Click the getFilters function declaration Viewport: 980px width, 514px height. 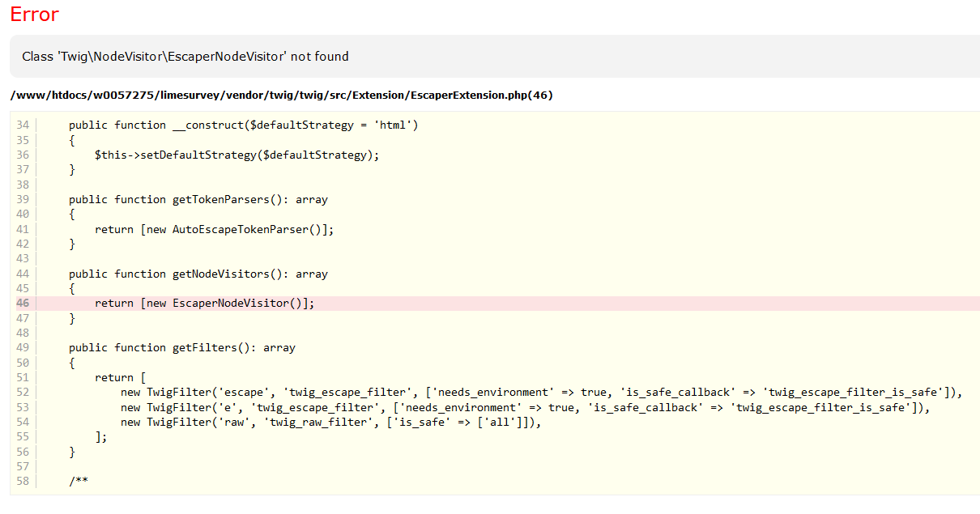coord(182,347)
